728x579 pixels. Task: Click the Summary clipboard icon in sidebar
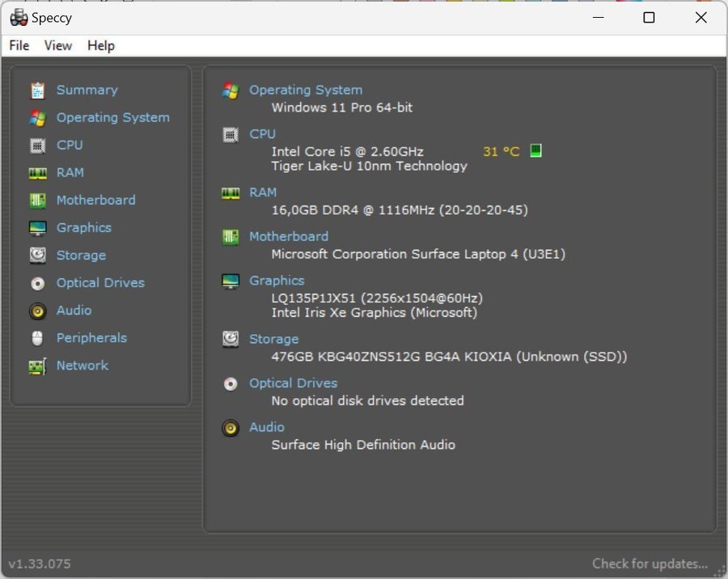tap(37, 91)
